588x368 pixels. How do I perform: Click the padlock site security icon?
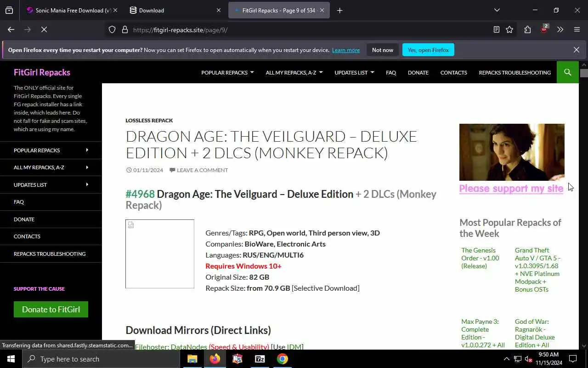pyautogui.click(x=124, y=29)
